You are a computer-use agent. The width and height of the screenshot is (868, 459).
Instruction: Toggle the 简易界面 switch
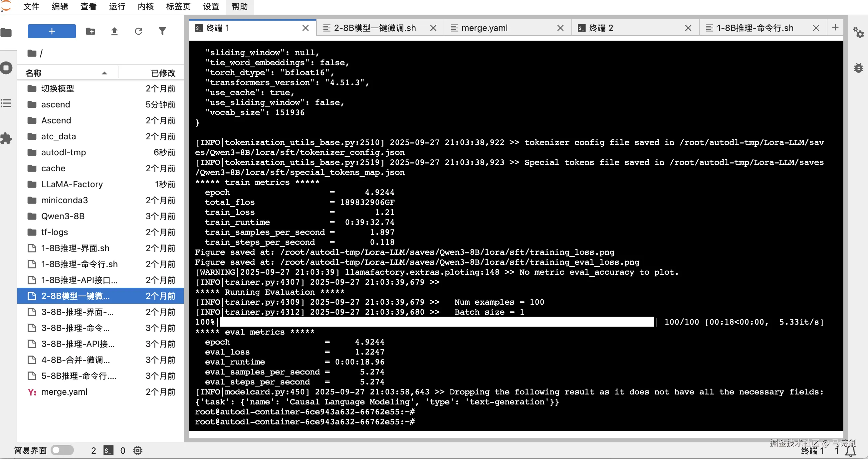[x=62, y=450]
